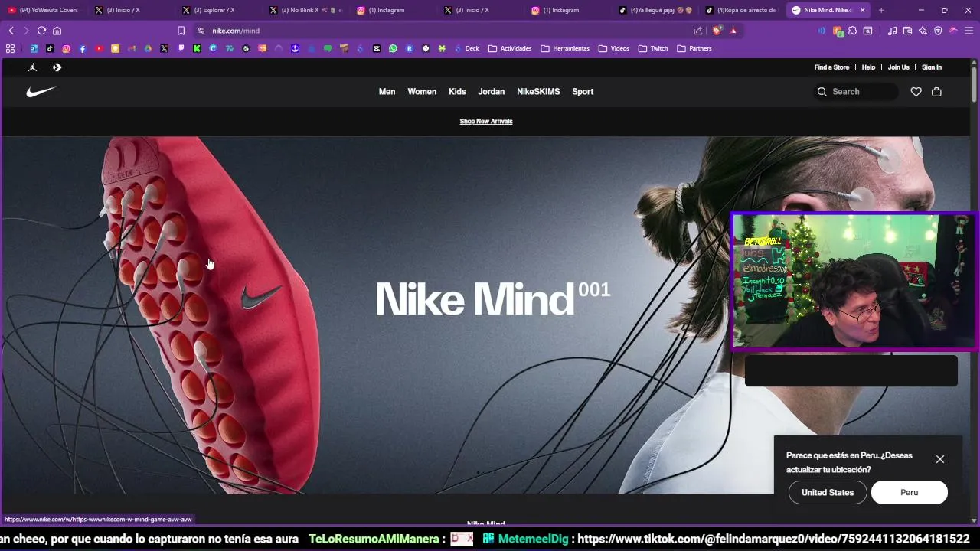The height and width of the screenshot is (551, 980).
Task: Open the media music note control
Action: (x=892, y=31)
